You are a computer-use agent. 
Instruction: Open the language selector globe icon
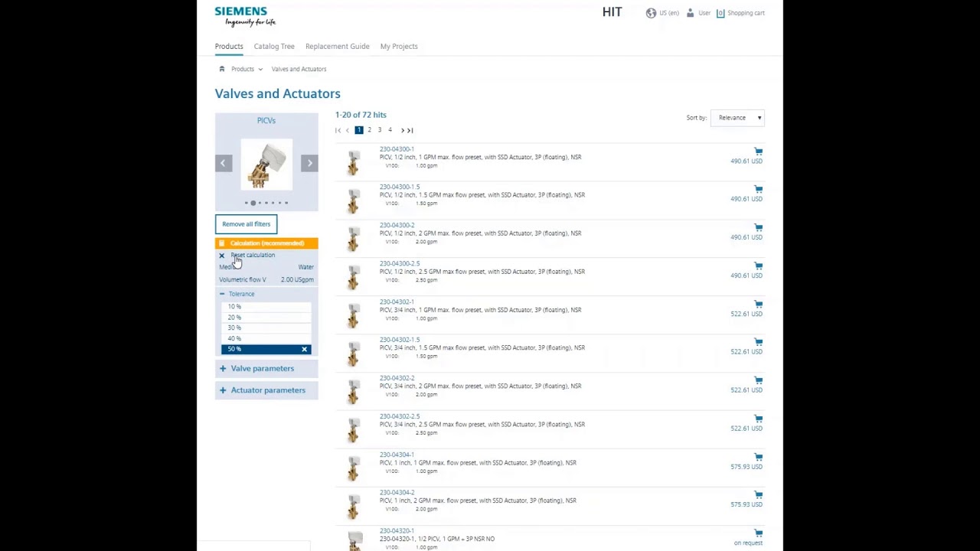click(651, 13)
